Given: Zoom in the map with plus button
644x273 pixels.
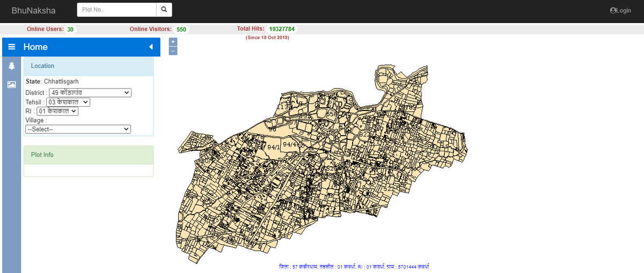Looking at the screenshot, I should [x=173, y=42].
